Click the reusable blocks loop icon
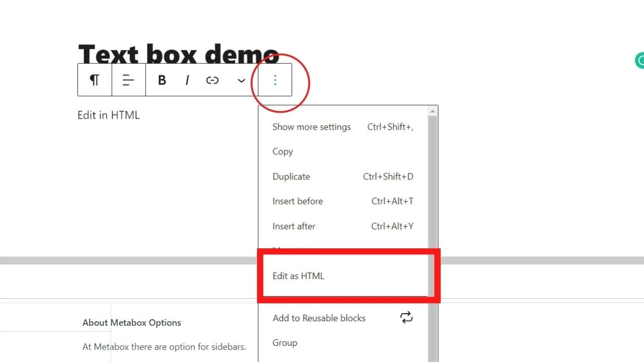This screenshot has width=644, height=362. [x=406, y=317]
